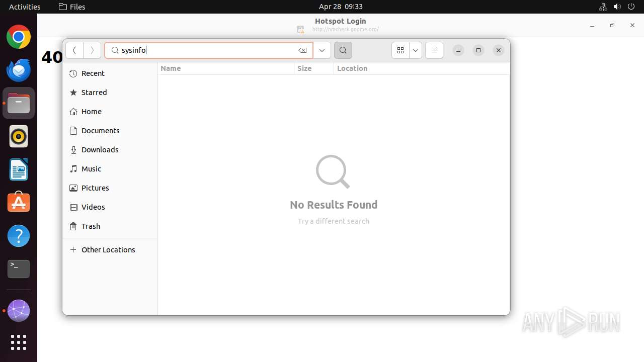This screenshot has height=362, width=644.
Task: Clear the sysinfo search text
Action: tap(302, 50)
